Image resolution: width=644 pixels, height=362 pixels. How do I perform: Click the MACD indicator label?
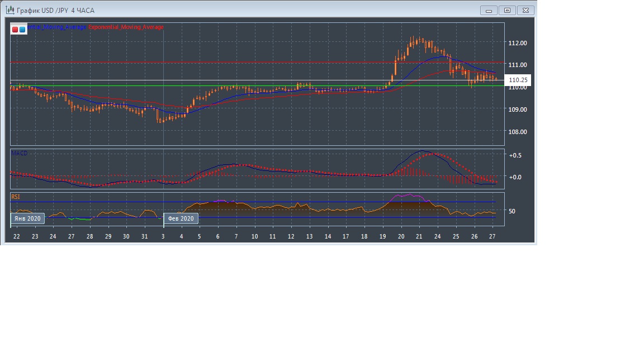[19, 153]
